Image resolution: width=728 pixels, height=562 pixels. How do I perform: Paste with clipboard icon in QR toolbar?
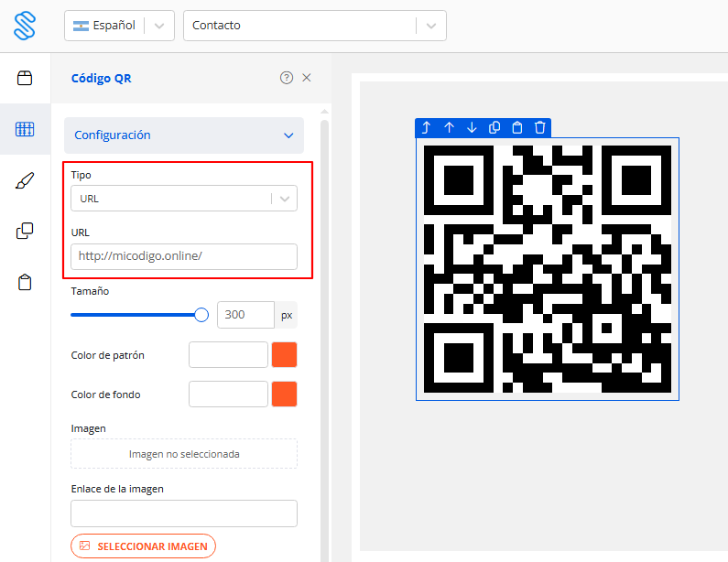coord(517,127)
